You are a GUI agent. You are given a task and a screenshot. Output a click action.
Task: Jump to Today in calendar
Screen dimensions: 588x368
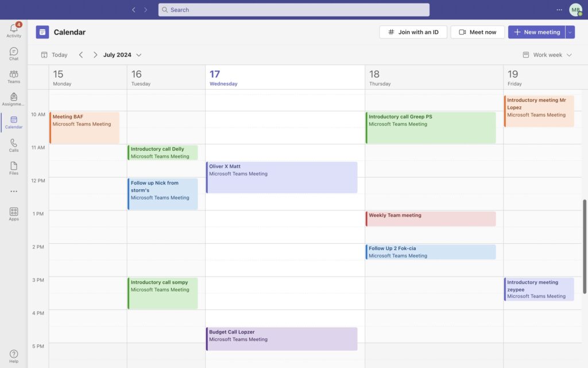click(x=55, y=55)
